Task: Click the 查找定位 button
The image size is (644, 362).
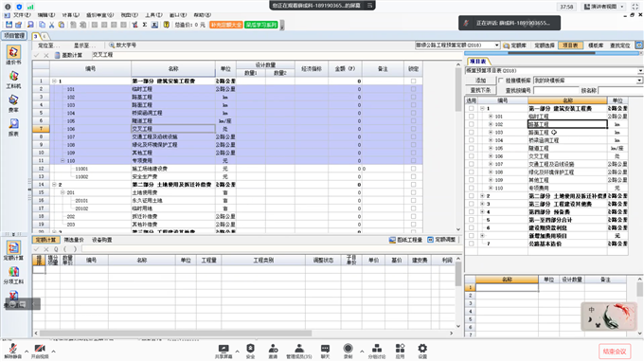Action: (619, 45)
